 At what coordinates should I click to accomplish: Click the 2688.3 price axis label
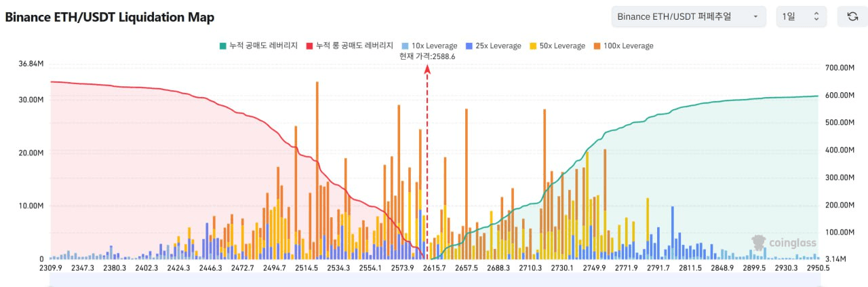498,269
